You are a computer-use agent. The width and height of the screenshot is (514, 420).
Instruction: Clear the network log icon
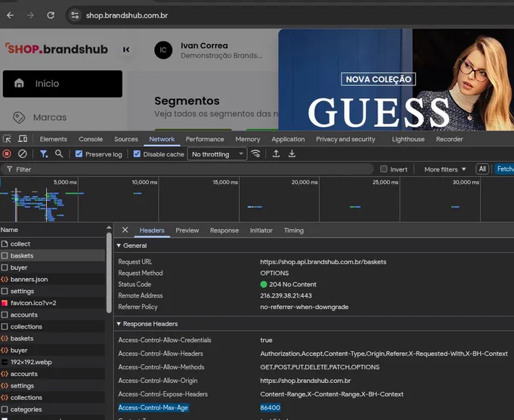click(x=22, y=153)
